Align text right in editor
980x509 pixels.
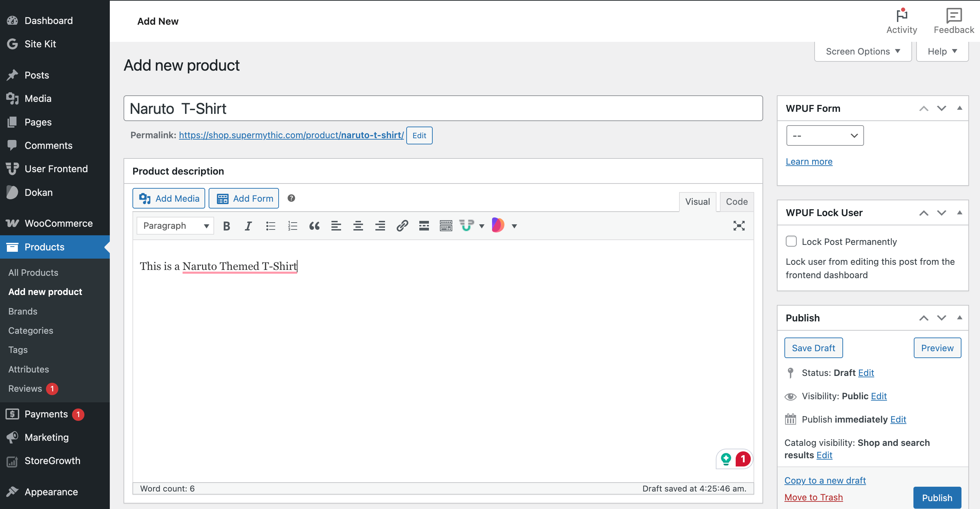[380, 226]
